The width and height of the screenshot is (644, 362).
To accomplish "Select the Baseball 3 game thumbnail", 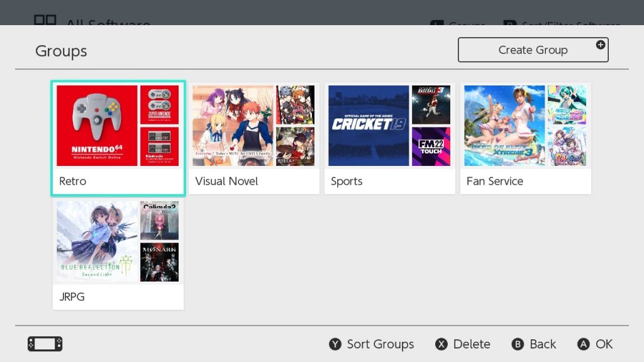I will 431,104.
